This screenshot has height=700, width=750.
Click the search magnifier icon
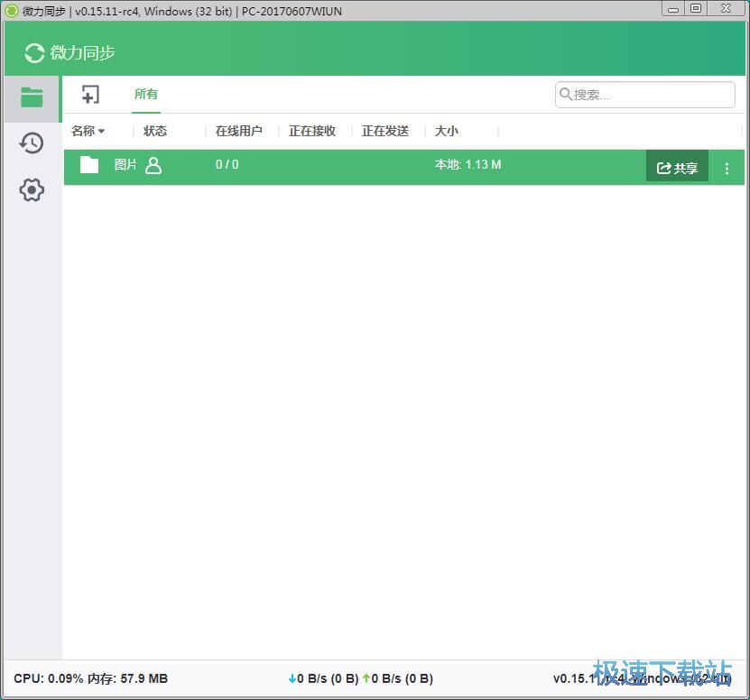(566, 94)
